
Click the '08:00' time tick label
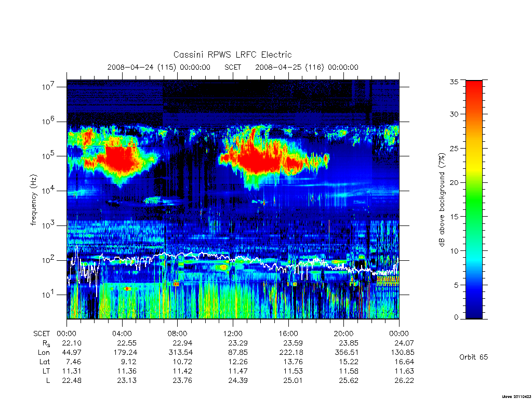[x=178, y=334]
